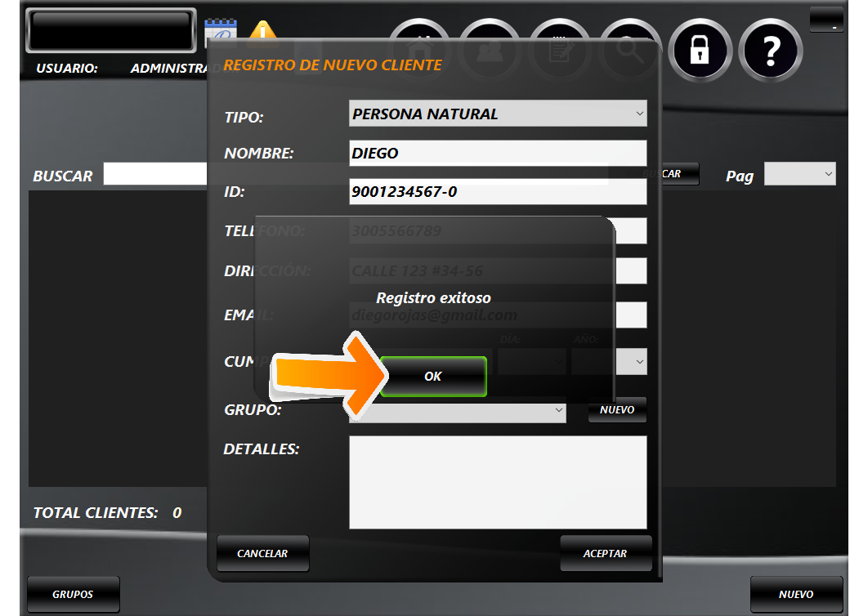Click the calendar notes icon

click(219, 30)
